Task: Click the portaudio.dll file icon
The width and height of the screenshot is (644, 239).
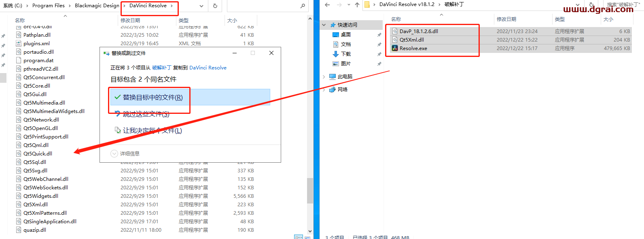Action: 19,52
